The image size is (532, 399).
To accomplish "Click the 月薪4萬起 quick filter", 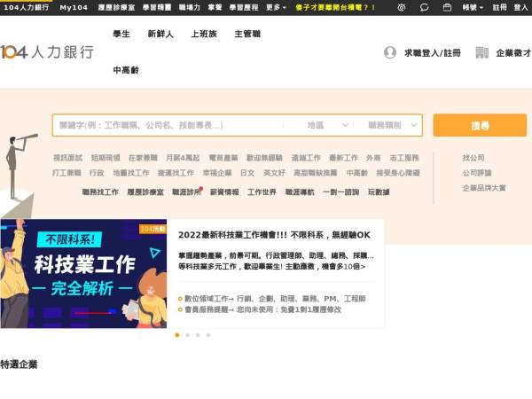I will (x=183, y=158).
